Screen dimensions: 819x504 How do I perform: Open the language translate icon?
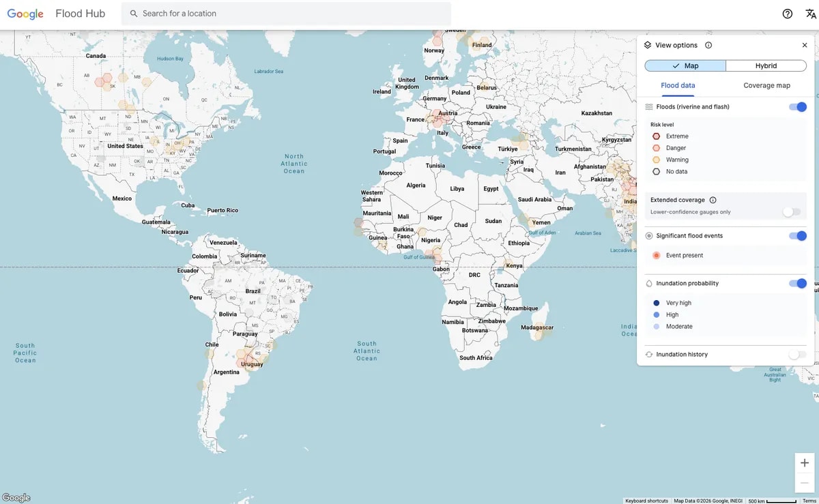tap(810, 14)
